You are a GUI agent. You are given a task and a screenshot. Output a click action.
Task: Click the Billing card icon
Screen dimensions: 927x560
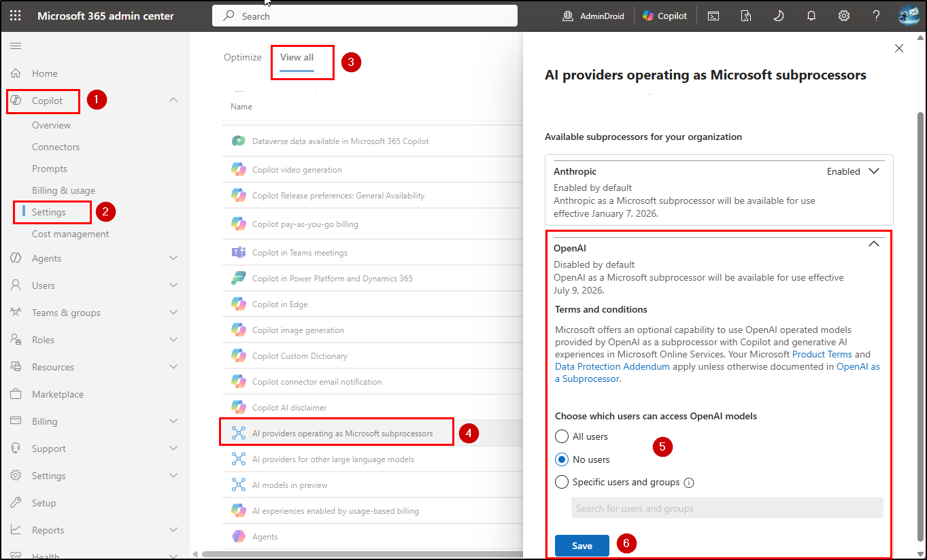(x=16, y=421)
